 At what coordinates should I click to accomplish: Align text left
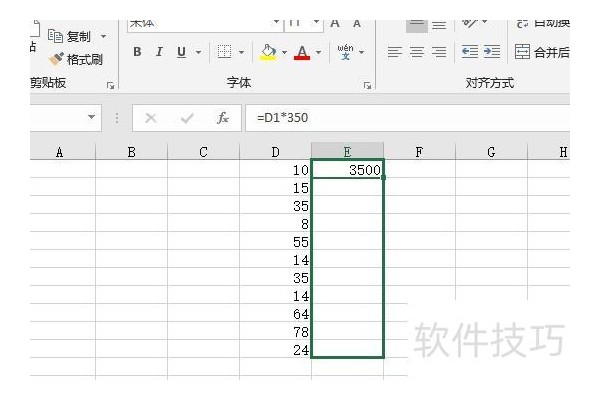click(x=395, y=52)
